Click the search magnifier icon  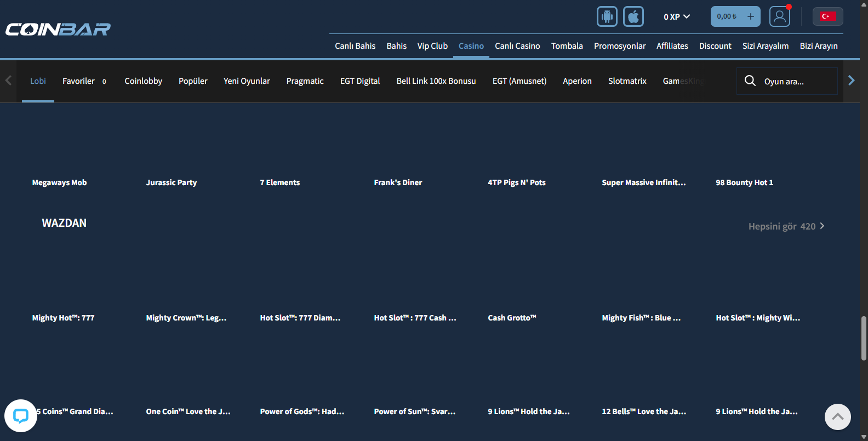[750, 81]
